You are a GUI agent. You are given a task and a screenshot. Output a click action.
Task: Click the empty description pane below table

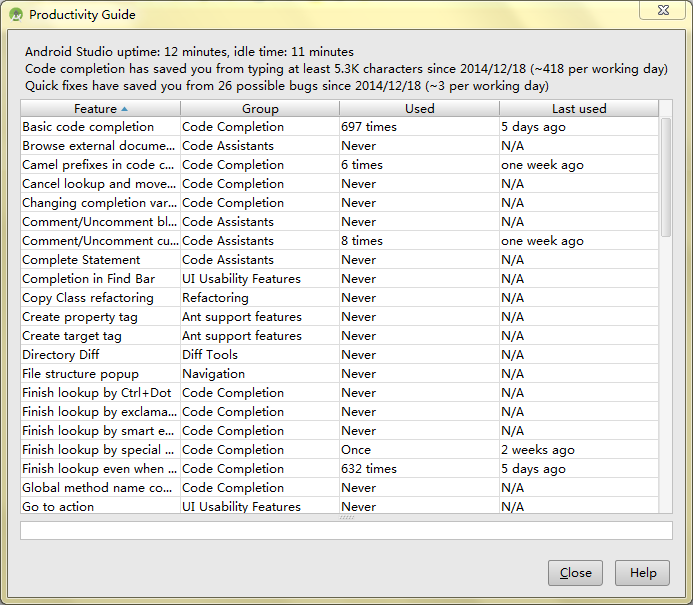pos(346,530)
